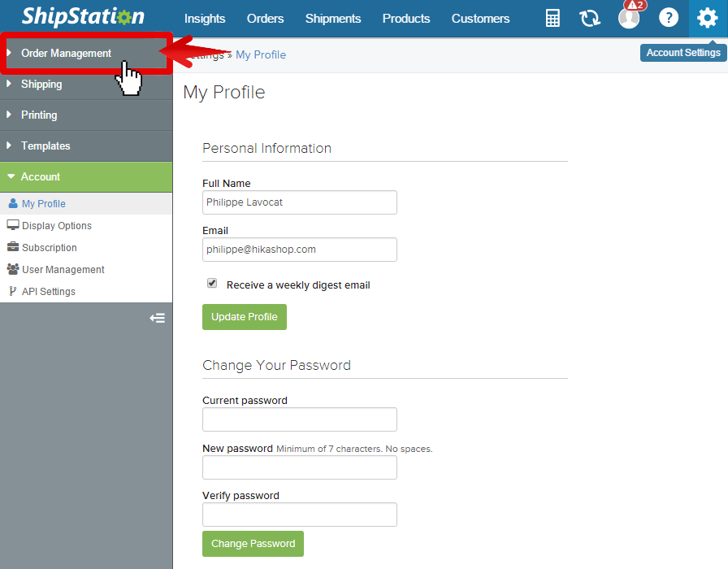Click the Account Settings gear icon
Viewport: 728px width, 569px height.
(707, 18)
